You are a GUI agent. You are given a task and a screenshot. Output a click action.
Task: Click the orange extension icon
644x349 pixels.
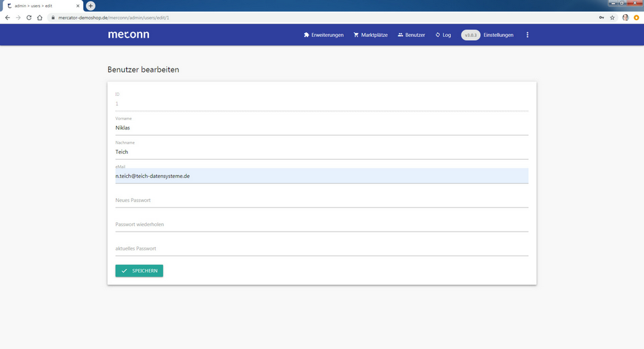click(636, 17)
